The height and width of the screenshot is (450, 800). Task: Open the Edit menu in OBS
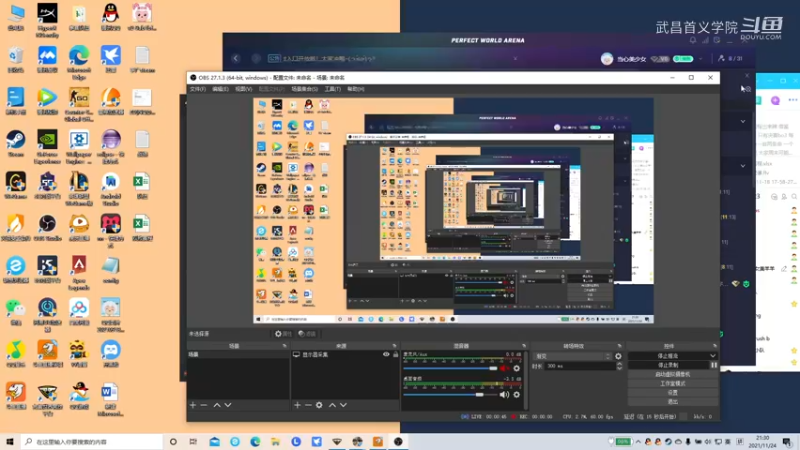[x=220, y=89]
